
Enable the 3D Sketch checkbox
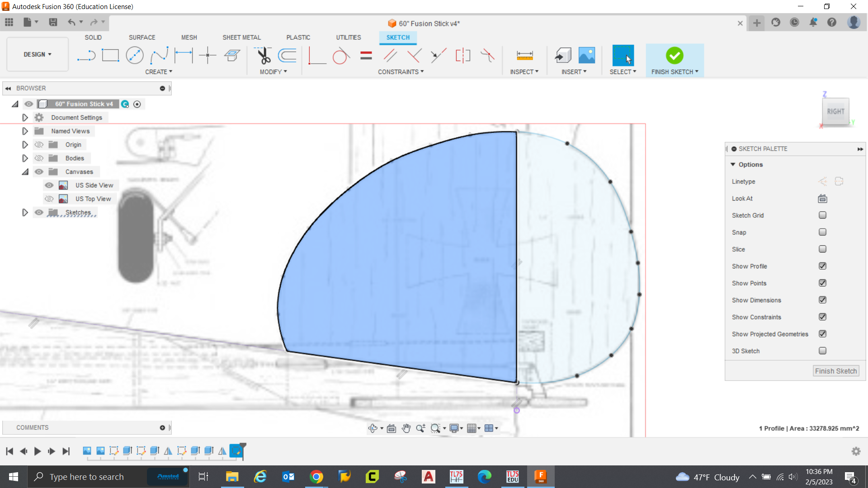[x=822, y=351]
